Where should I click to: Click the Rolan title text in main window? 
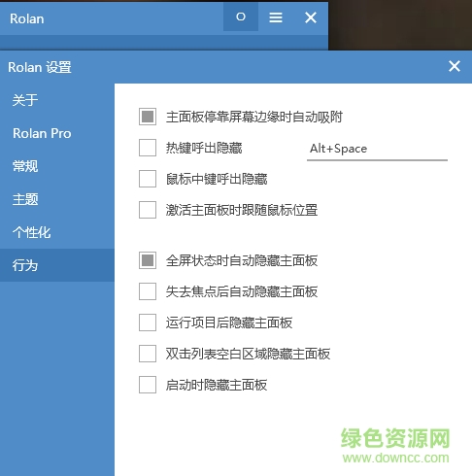pos(27,18)
